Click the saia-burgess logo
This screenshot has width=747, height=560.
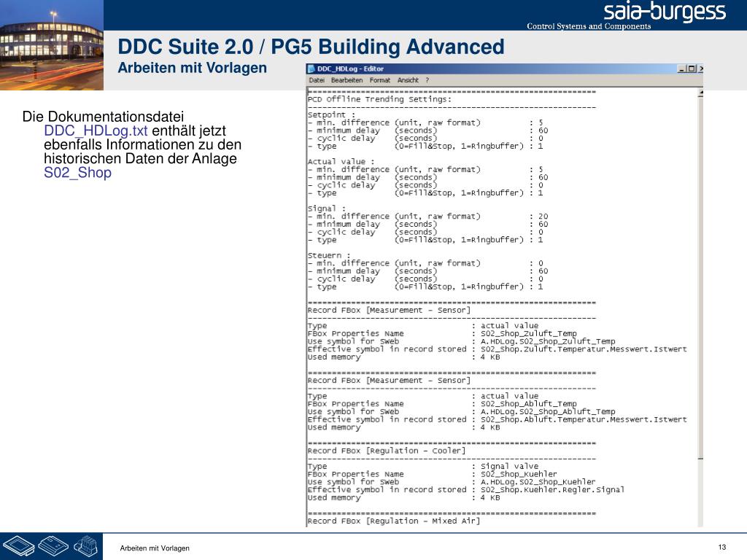tap(665, 12)
